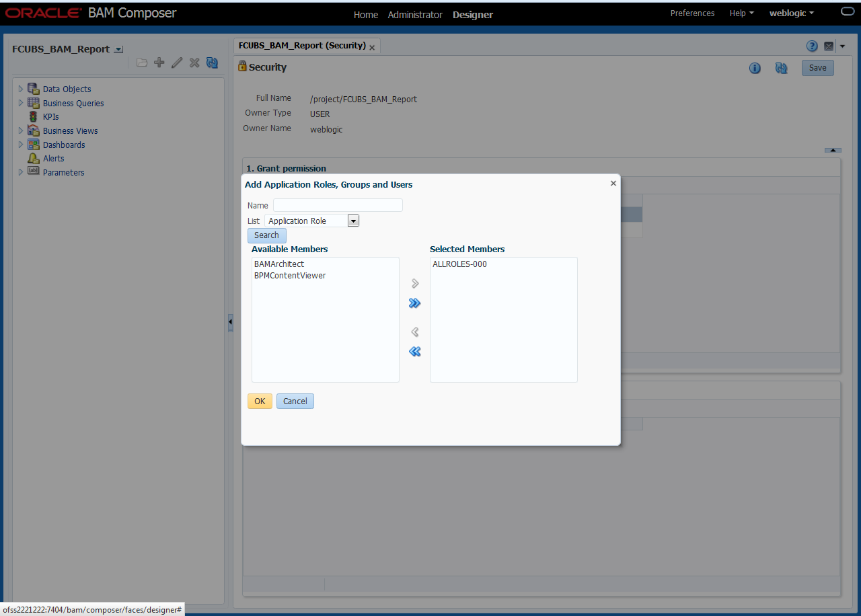
Task: Open the Home page
Action: click(366, 15)
